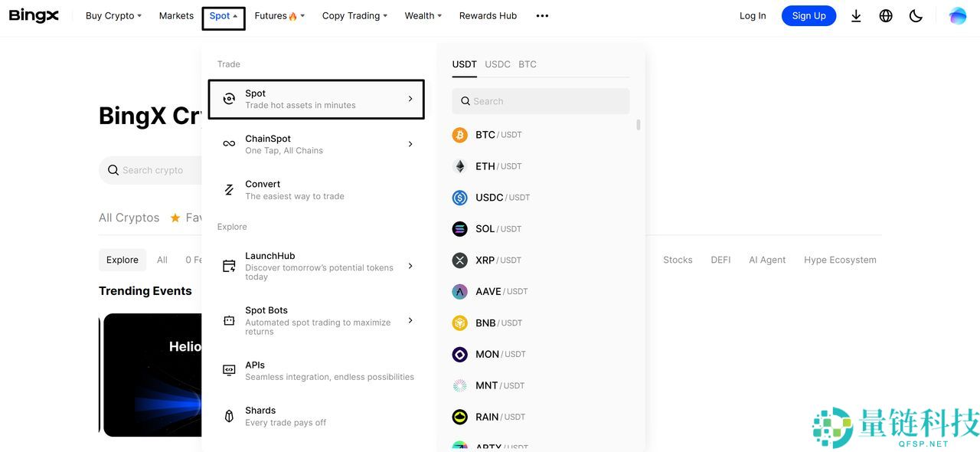Screen dimensions: 980x452
Task: Click the MON coin icon
Action: (459, 355)
